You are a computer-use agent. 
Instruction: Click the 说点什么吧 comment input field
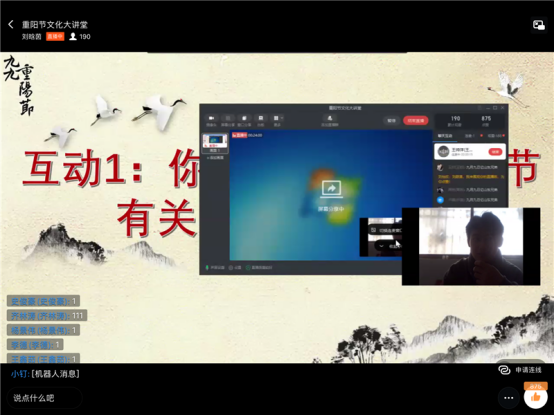pos(45,398)
